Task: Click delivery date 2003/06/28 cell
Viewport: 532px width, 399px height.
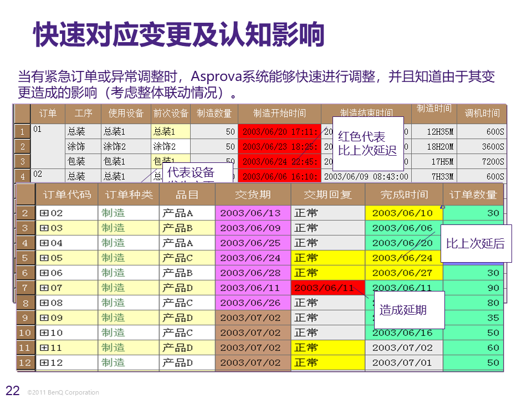Action: click(x=253, y=273)
